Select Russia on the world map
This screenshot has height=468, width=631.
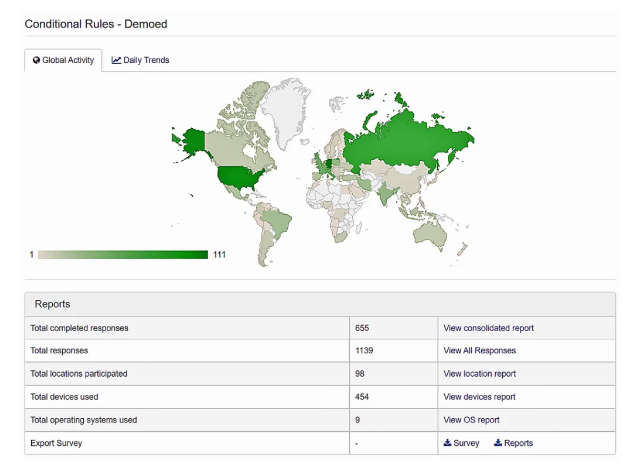(x=402, y=141)
